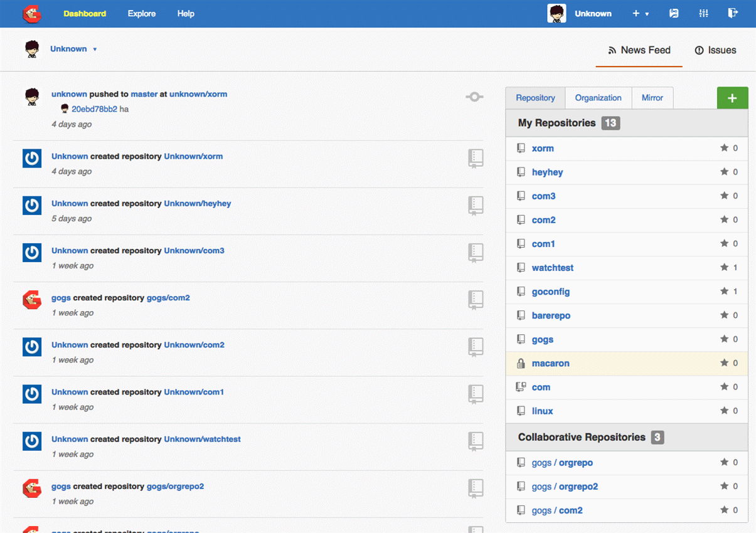Viewport: 756px width, 533px height.
Task: Open the admin panel icon in navbar
Action: coord(674,13)
